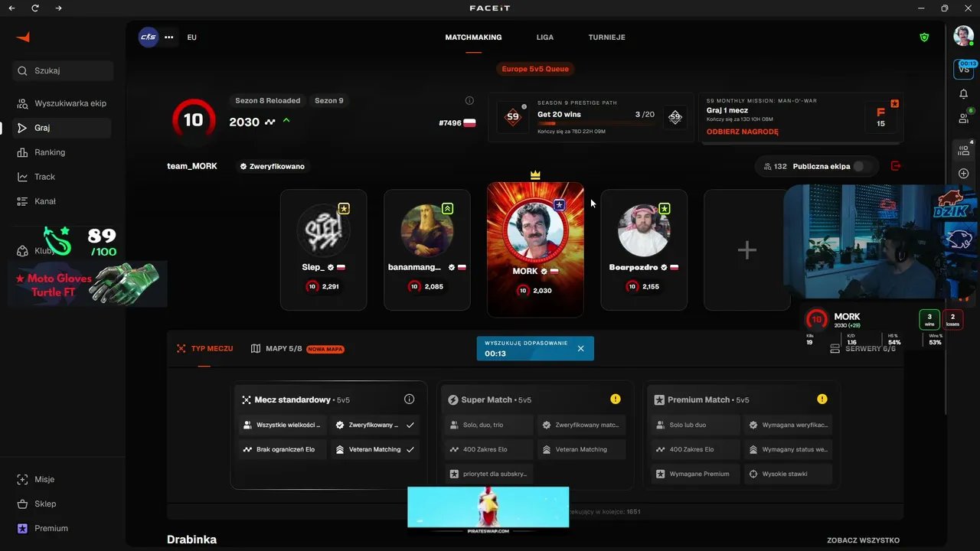
Task: Click ODBIERZ NAGRODĘ reward link
Action: (743, 132)
